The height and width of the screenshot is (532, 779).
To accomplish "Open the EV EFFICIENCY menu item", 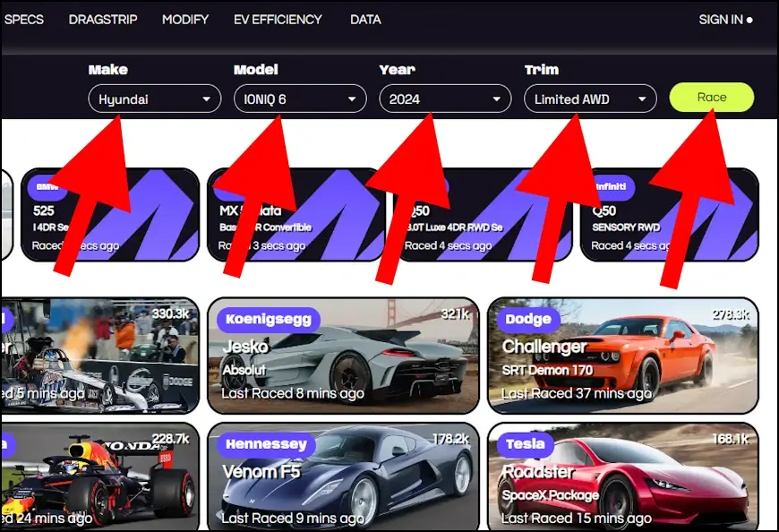I will (278, 20).
